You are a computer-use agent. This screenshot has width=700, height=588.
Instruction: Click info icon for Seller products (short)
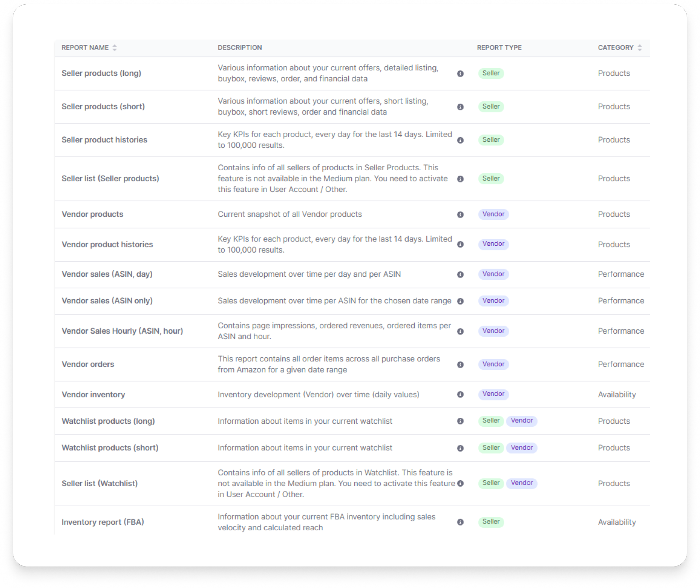[x=460, y=107]
